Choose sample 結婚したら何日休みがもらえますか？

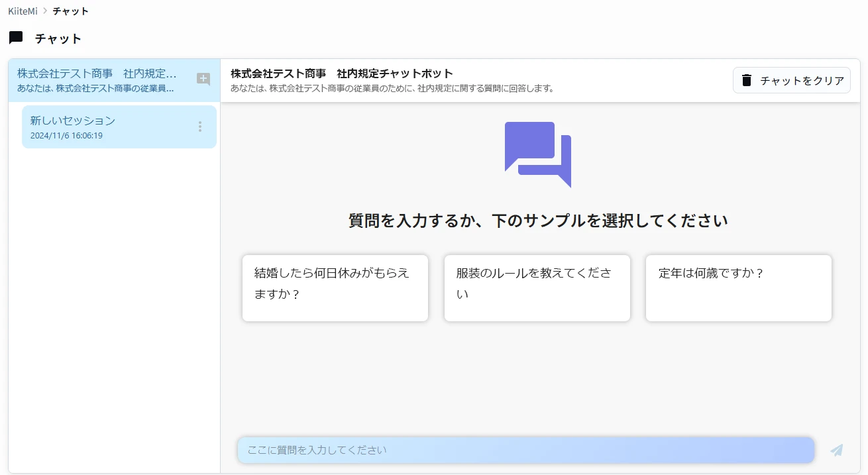pyautogui.click(x=335, y=288)
